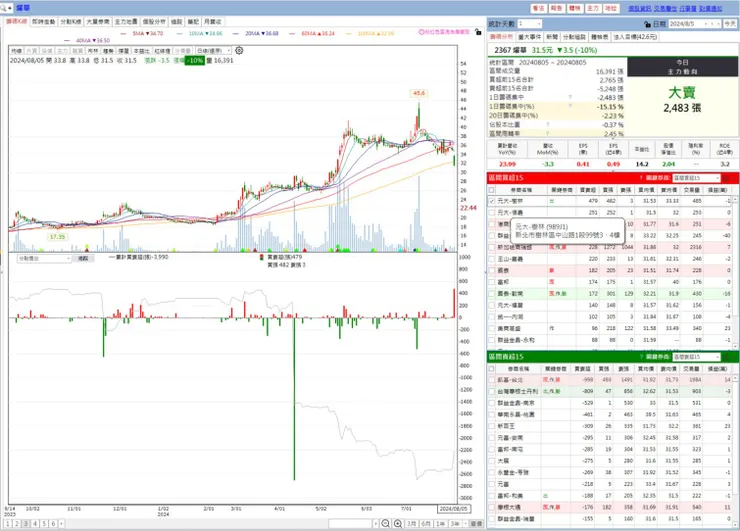This screenshot has height=531, width=740.
Task: Open the 日期 date dropdown
Action: (x=706, y=24)
